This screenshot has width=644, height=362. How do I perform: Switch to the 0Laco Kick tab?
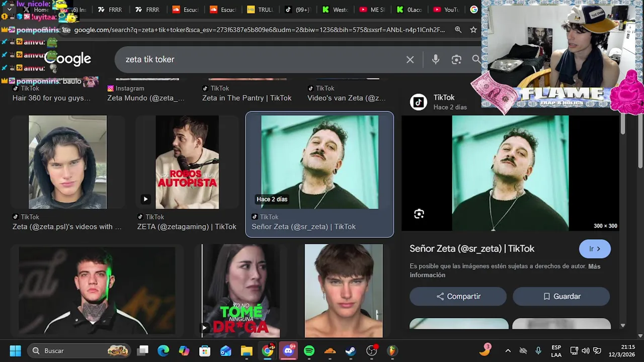pyautogui.click(x=409, y=10)
